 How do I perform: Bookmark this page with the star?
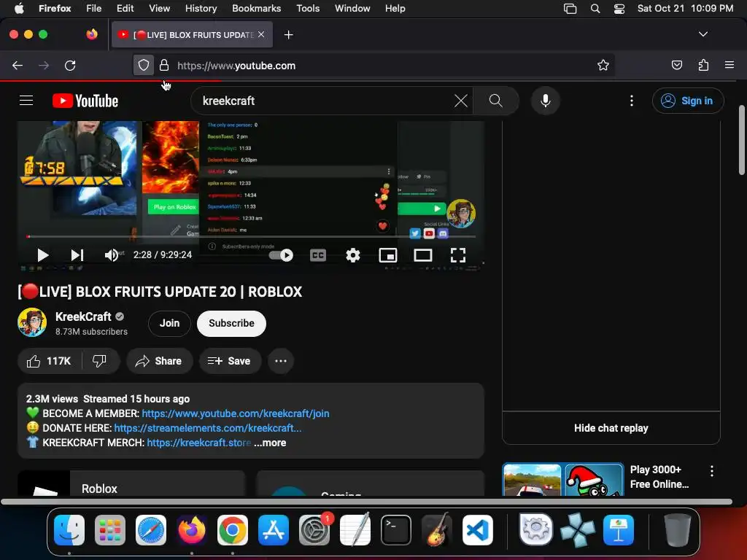click(x=603, y=65)
